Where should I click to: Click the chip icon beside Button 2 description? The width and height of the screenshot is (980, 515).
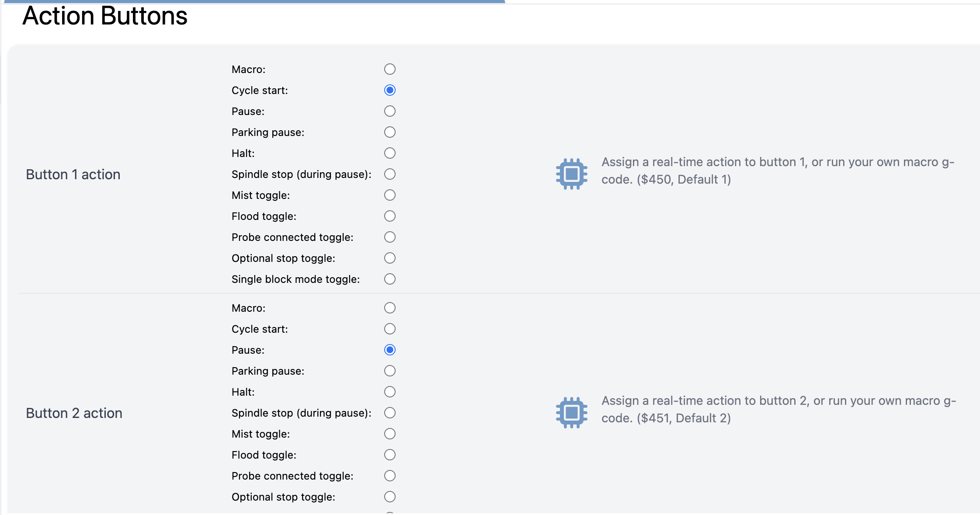point(571,413)
